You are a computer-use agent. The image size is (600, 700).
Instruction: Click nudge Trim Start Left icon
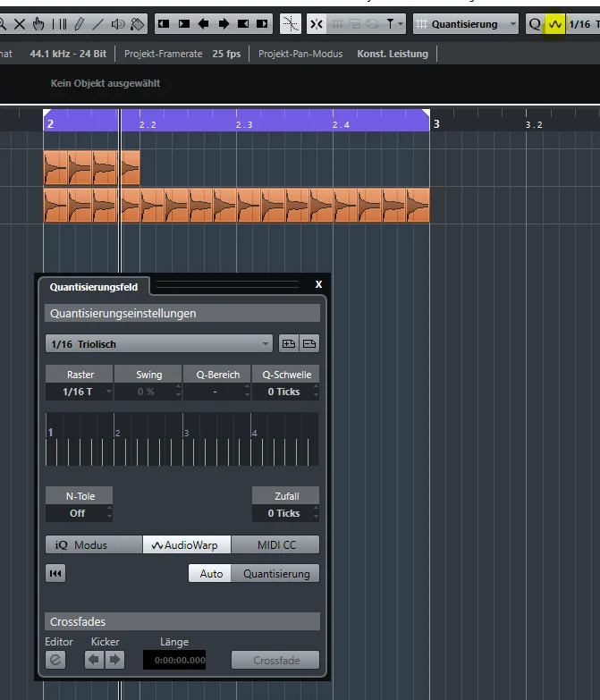(164, 23)
